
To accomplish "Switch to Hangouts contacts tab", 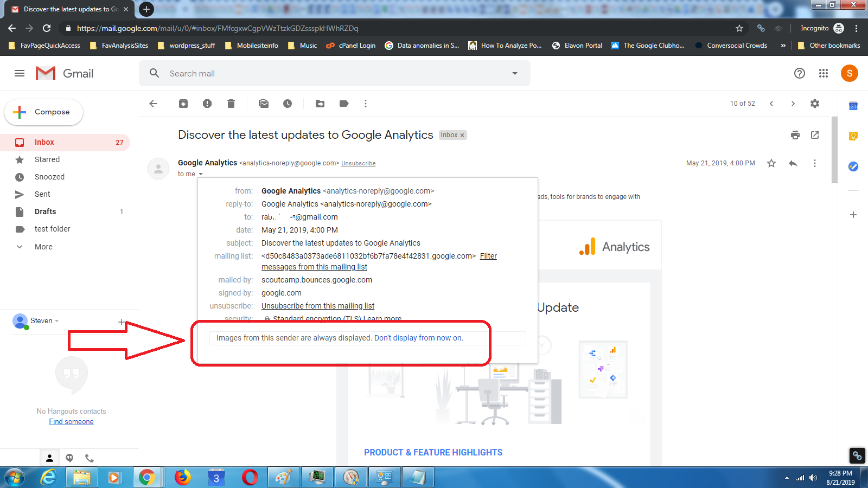I will [x=49, y=458].
